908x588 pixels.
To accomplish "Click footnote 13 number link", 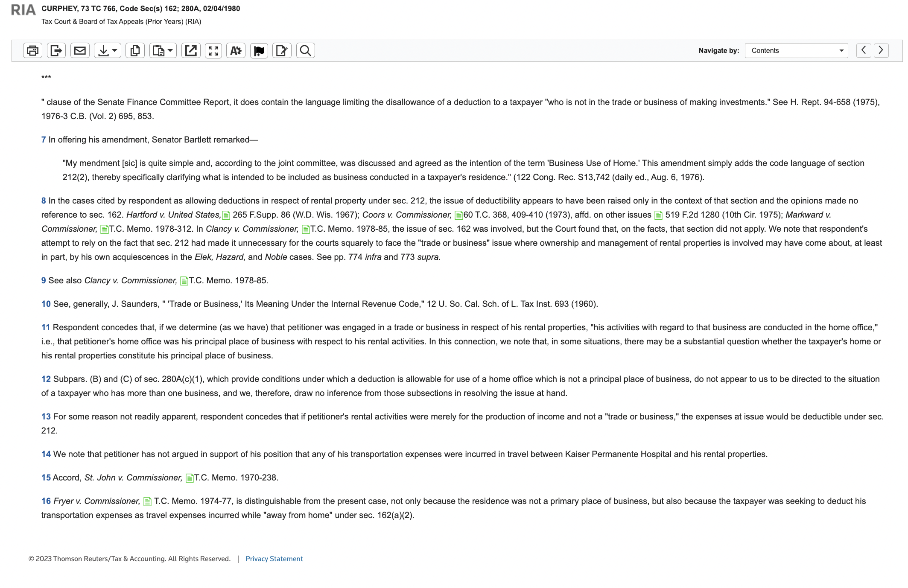I will [46, 417].
